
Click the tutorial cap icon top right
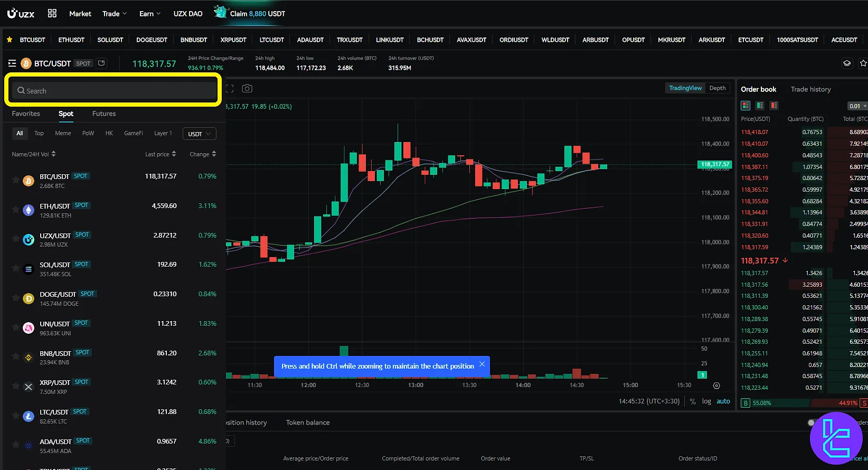pos(847,63)
